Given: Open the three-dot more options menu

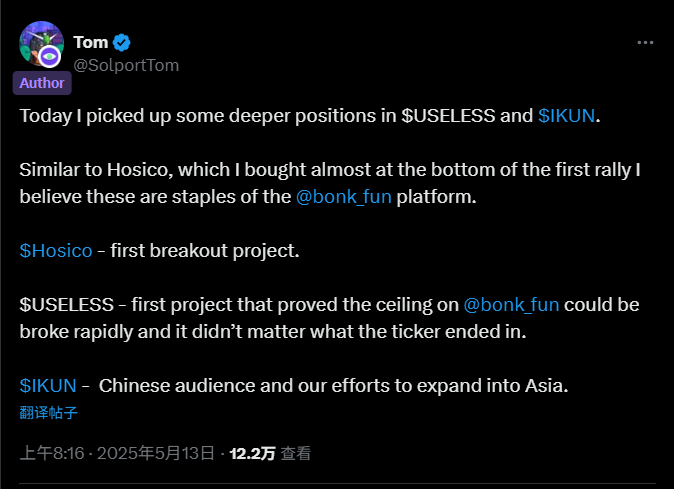Looking at the screenshot, I should (x=646, y=43).
